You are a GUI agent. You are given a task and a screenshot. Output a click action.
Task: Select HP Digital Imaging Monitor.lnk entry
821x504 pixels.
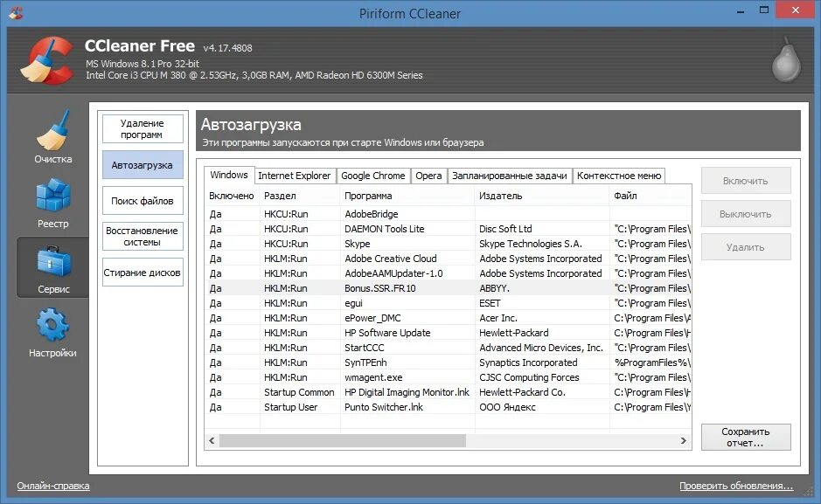click(449, 392)
